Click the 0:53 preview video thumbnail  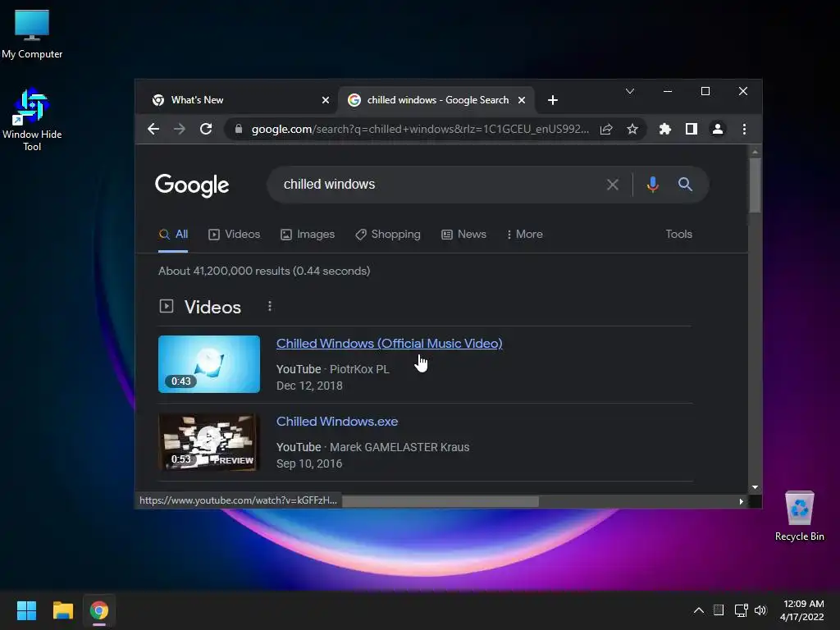tap(209, 442)
